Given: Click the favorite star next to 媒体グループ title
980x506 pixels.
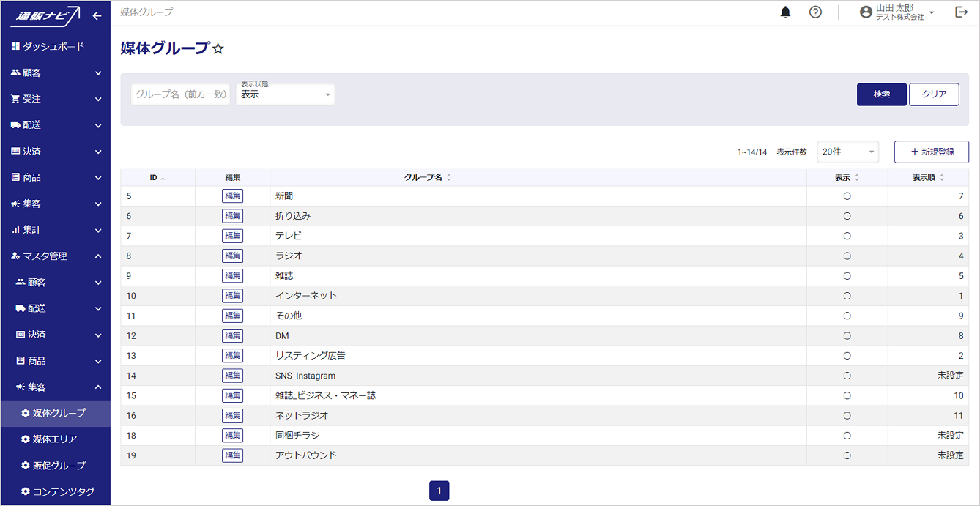Looking at the screenshot, I should (218, 49).
